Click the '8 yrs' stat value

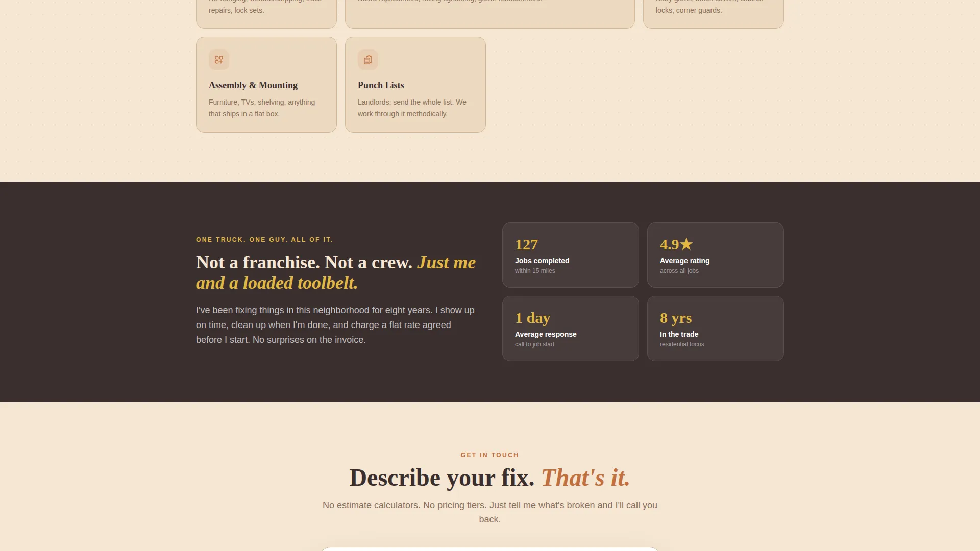[x=676, y=318]
